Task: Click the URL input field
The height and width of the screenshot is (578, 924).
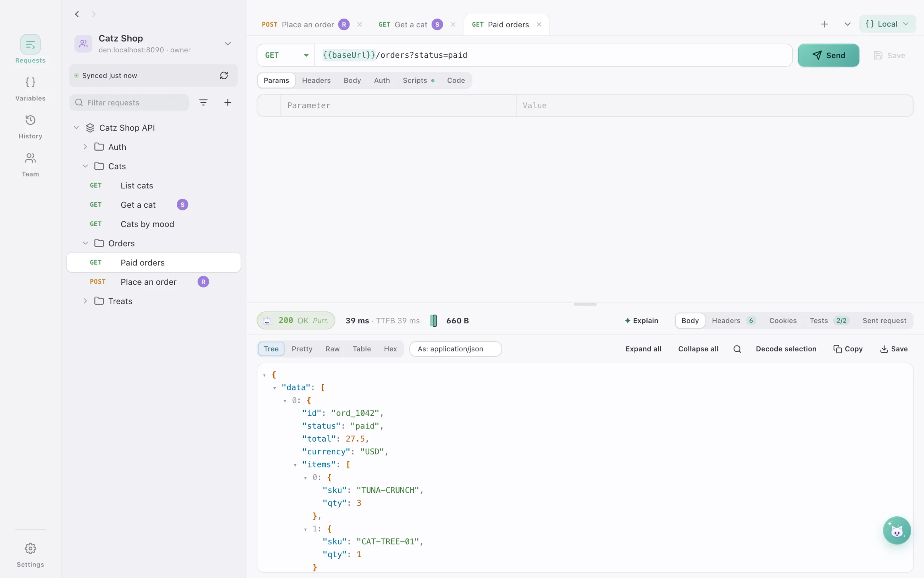Action: (553, 55)
